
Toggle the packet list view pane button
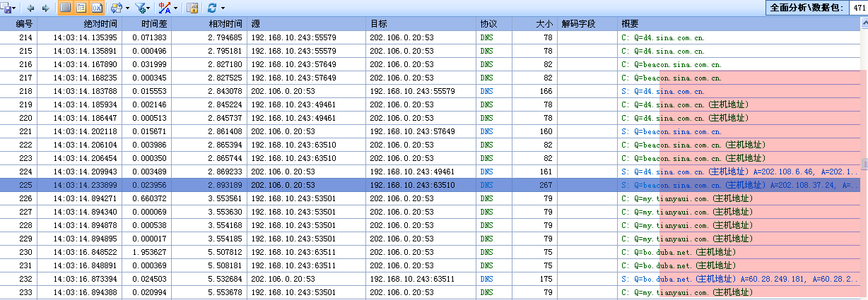pyautogui.click(x=65, y=8)
